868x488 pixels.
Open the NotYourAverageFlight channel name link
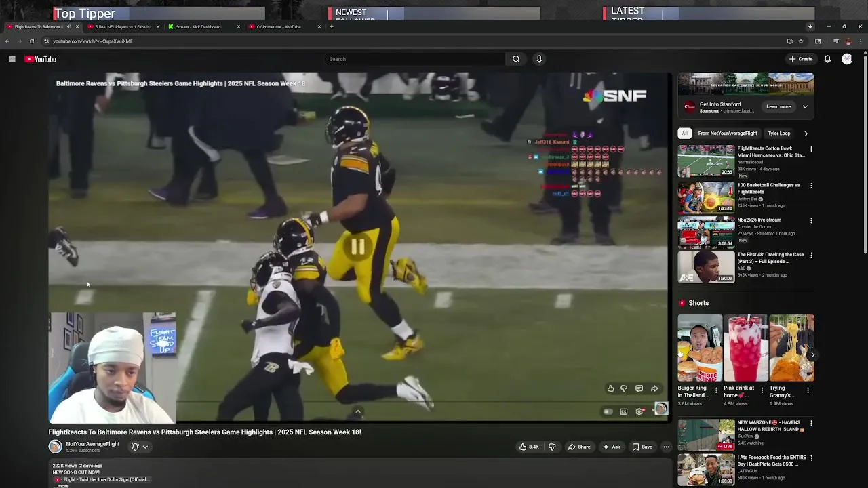point(93,444)
